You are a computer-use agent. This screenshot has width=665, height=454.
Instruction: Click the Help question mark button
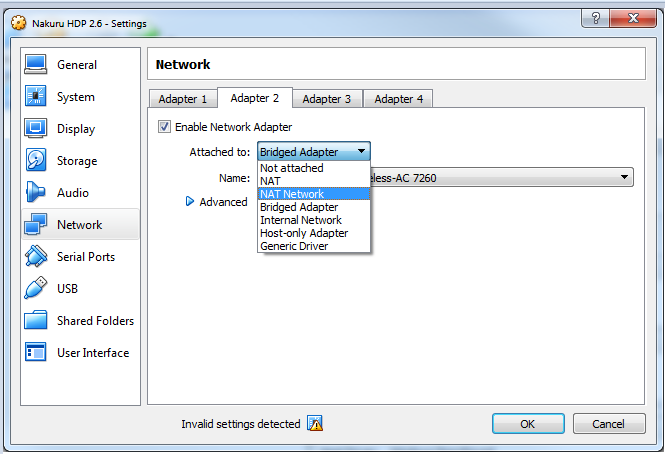[595, 18]
